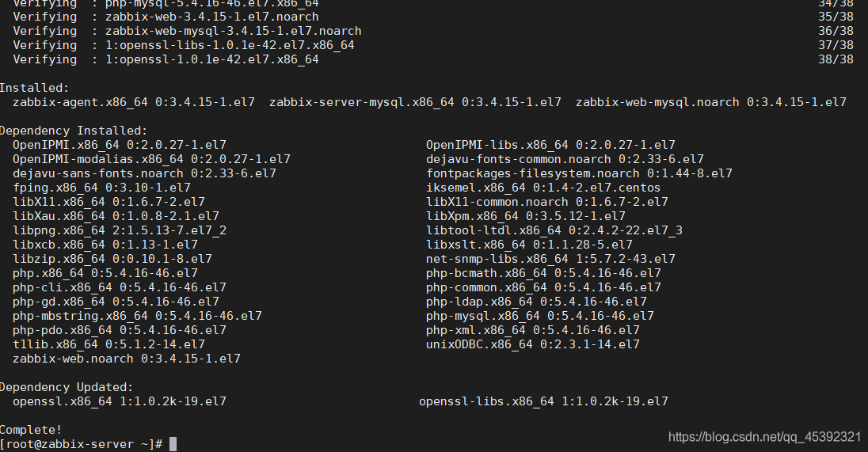Viewport: 868px width, 452px height.
Task: Click the 'Complete!' status line
Action: (31, 430)
